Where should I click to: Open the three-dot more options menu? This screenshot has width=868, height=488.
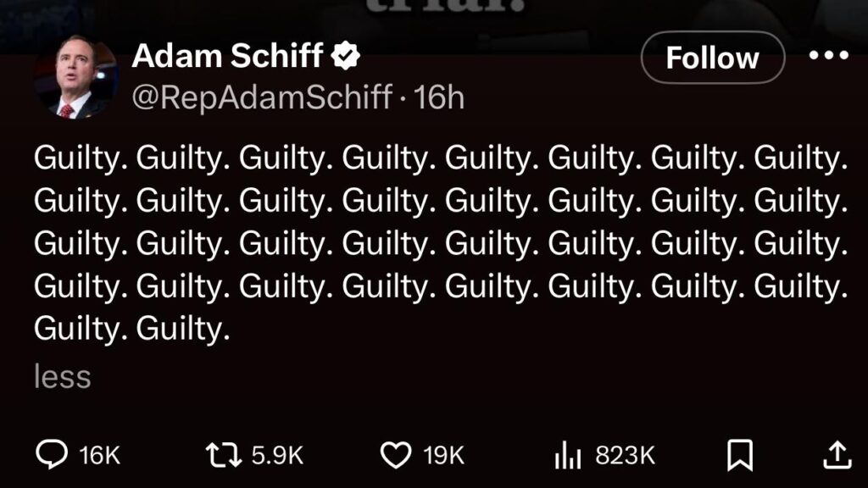point(828,55)
